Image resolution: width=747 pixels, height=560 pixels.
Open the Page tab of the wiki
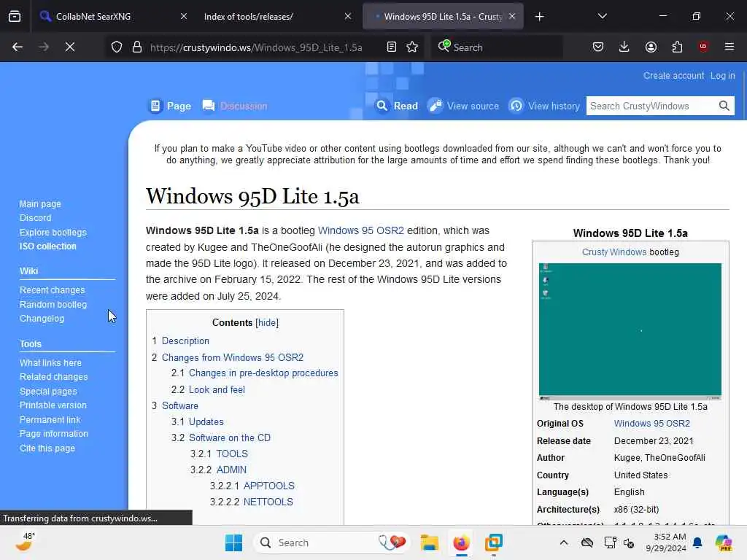click(x=171, y=106)
